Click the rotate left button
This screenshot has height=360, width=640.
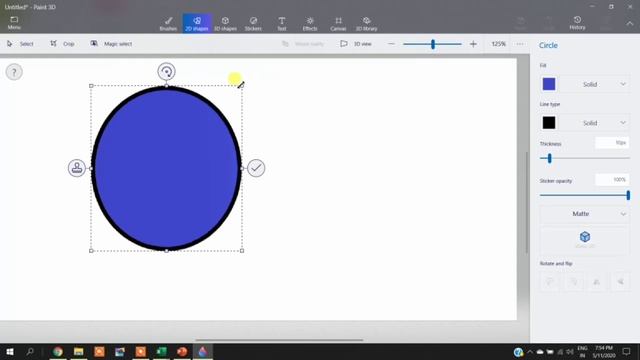pos(550,282)
